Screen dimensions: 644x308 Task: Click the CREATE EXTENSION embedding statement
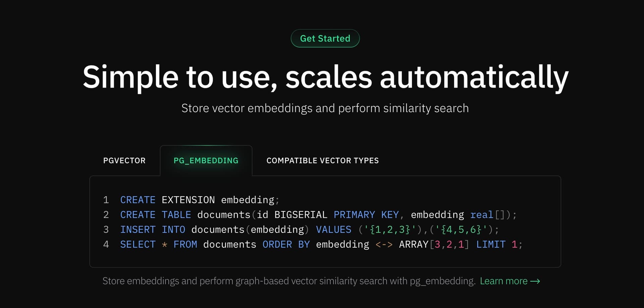199,200
